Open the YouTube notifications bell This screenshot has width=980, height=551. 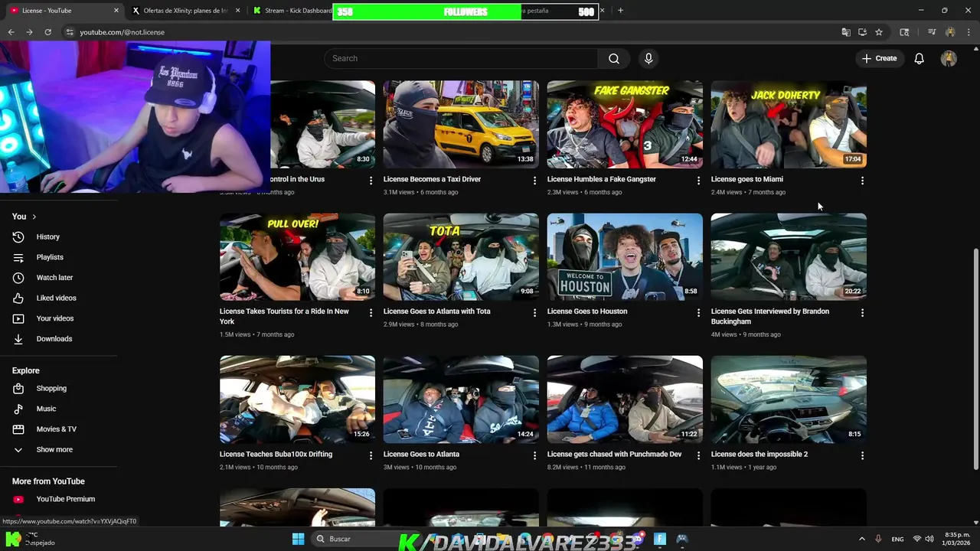pyautogui.click(x=919, y=58)
